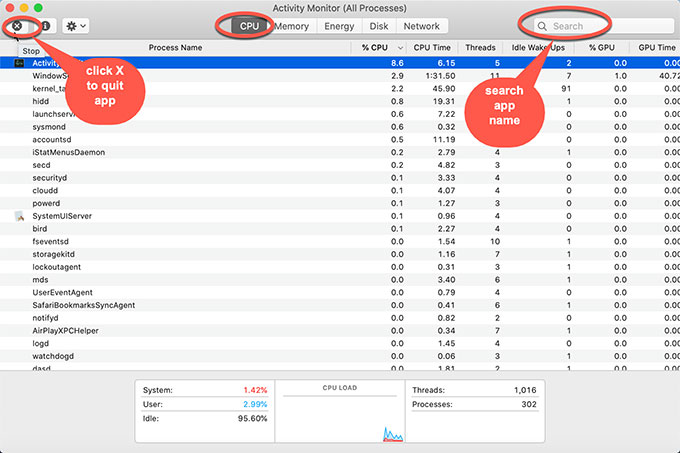Sort processes by CPU Time column

pos(433,47)
